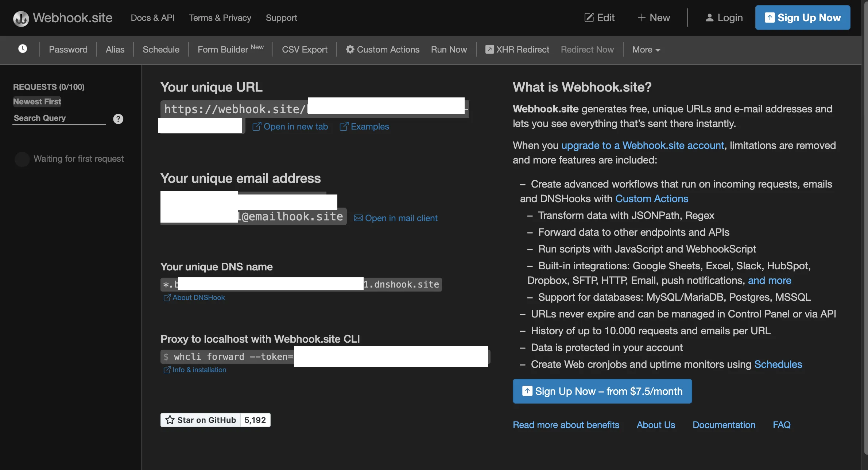
Task: Click the Webhook.site logo icon
Action: click(21, 18)
